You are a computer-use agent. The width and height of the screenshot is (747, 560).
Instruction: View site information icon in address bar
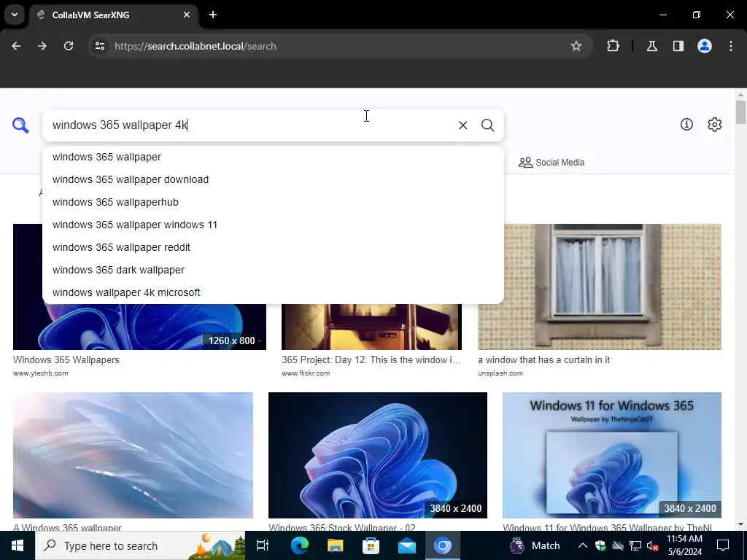99,46
